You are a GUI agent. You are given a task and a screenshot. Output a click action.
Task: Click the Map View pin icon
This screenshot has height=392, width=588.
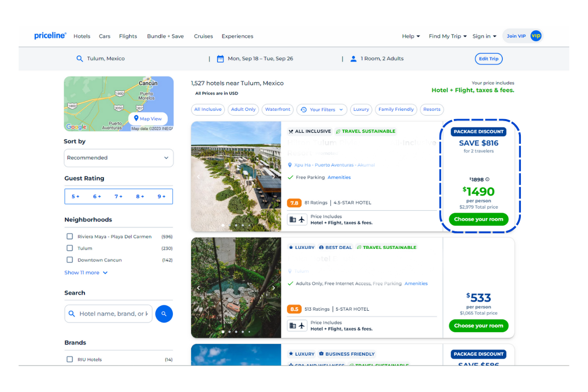tap(136, 119)
